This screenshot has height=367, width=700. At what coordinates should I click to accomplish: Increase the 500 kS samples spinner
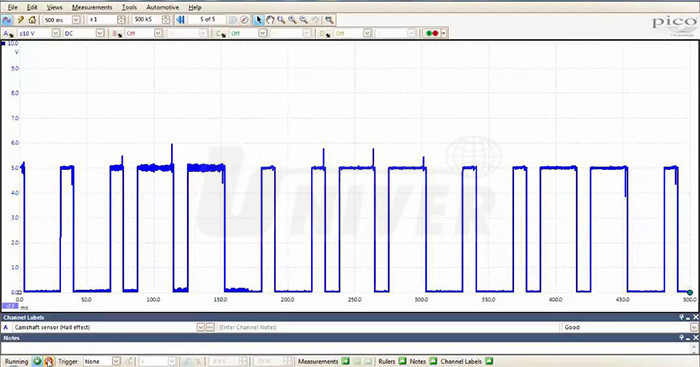166,17
